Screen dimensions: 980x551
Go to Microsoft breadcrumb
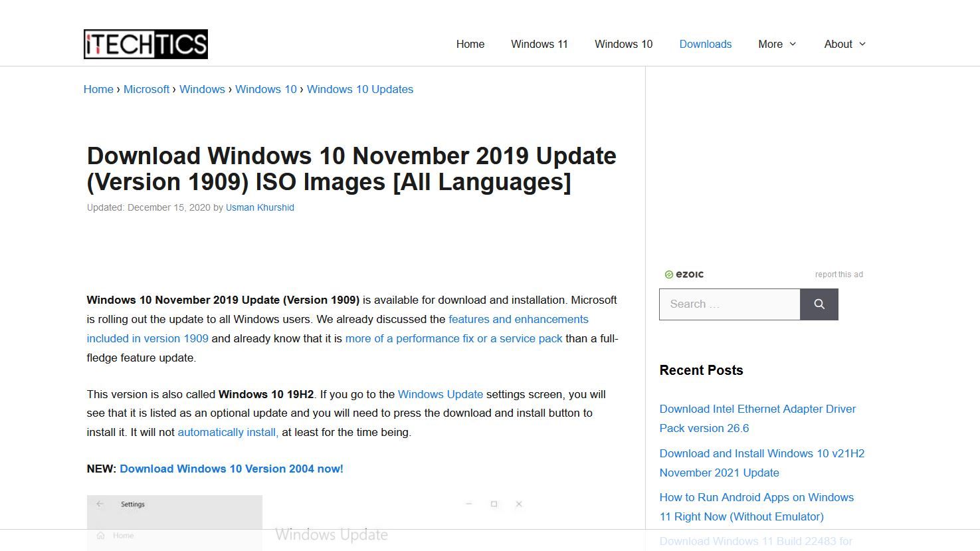[x=147, y=89]
